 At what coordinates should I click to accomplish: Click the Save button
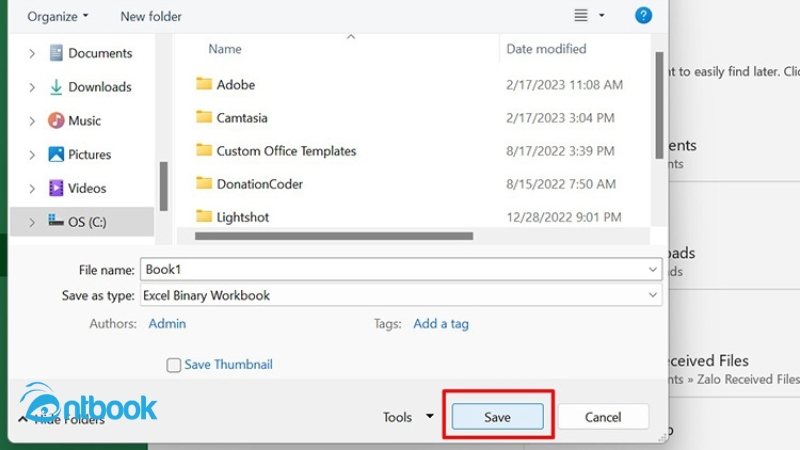click(497, 417)
